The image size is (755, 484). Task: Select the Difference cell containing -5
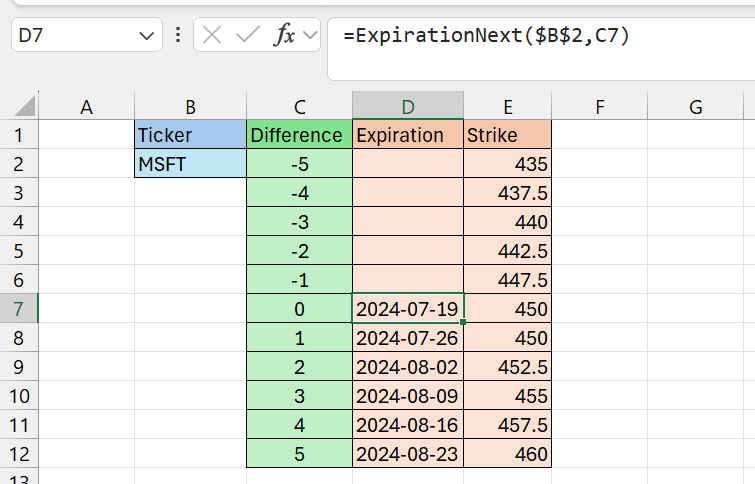(298, 164)
